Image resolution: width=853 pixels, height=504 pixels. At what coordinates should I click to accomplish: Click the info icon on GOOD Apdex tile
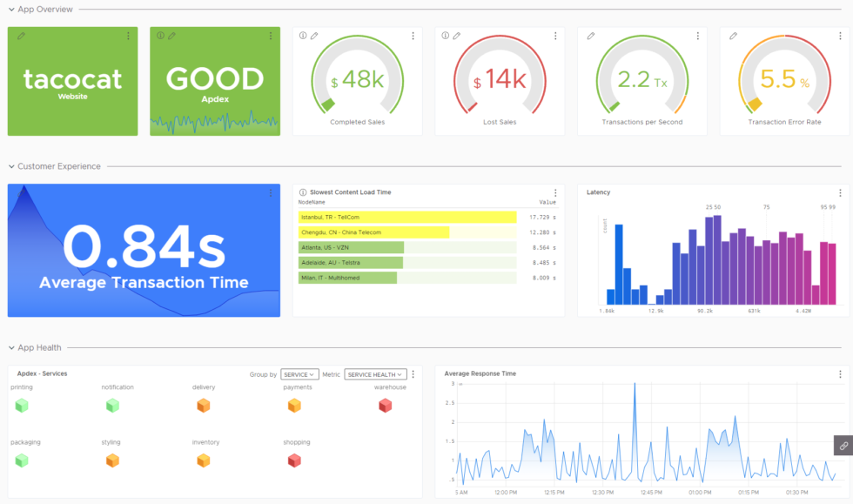(x=161, y=36)
